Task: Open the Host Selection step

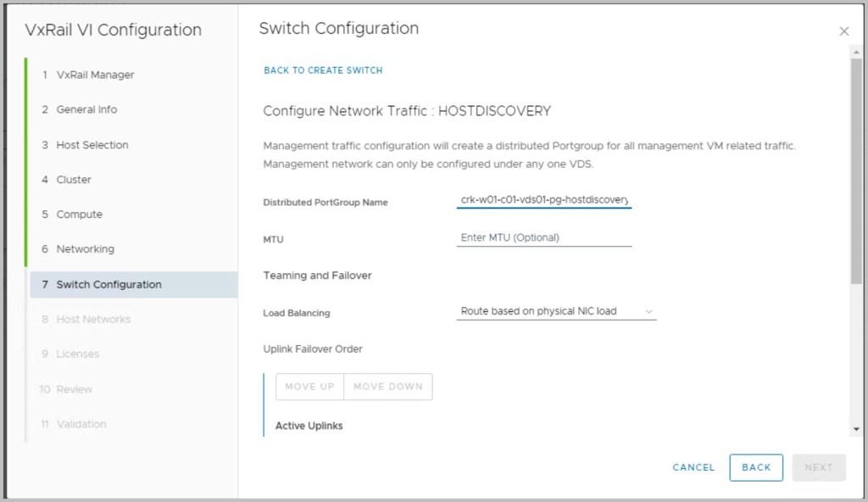Action: point(92,145)
